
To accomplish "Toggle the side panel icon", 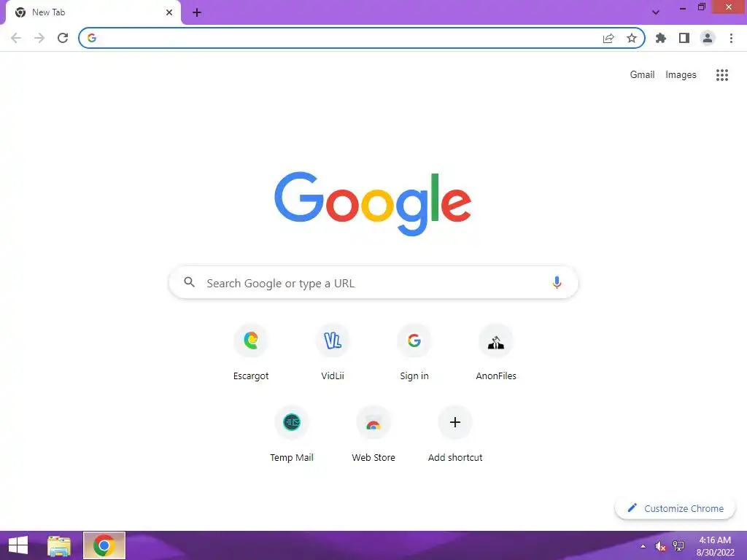I will [x=684, y=38].
